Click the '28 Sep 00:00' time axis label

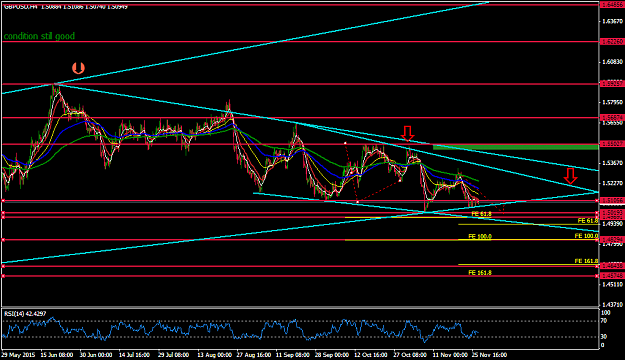click(332, 355)
